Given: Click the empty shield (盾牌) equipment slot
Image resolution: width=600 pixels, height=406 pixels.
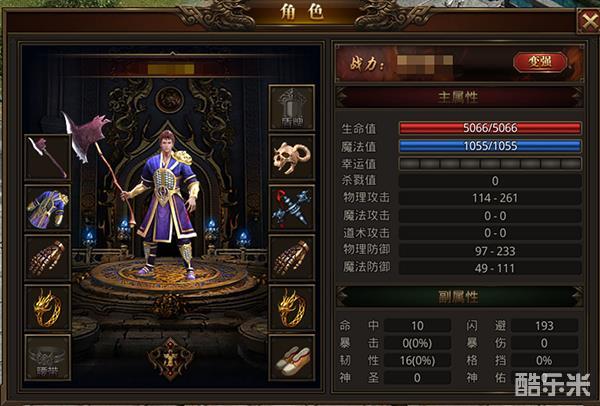Looking at the screenshot, I should tap(292, 108).
